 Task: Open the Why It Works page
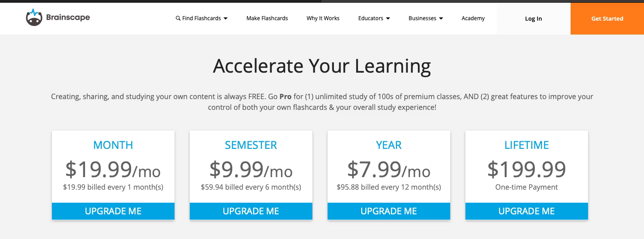[x=323, y=18]
